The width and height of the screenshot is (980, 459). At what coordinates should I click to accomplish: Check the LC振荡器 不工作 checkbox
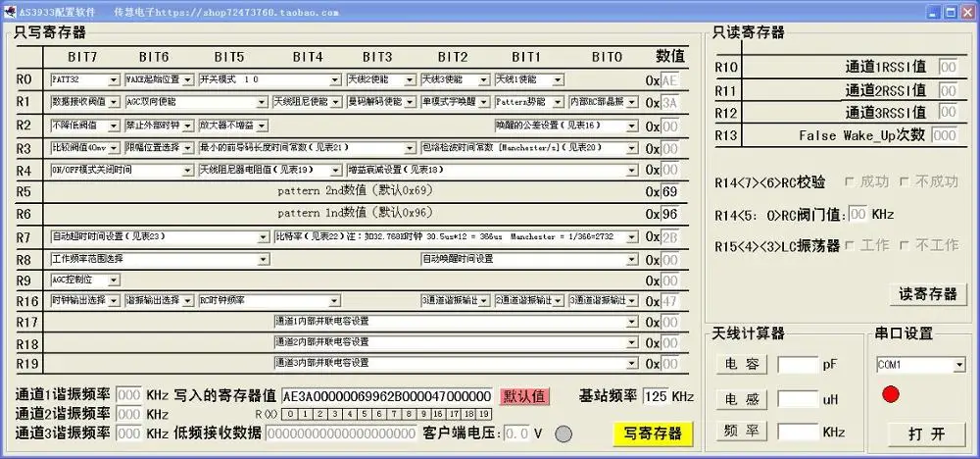[x=904, y=246]
